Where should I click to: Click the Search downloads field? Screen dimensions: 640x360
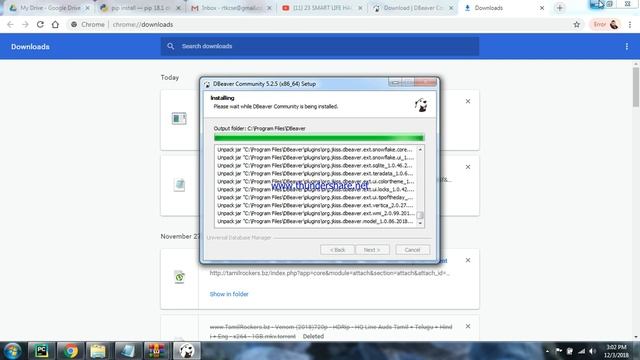tap(320, 46)
